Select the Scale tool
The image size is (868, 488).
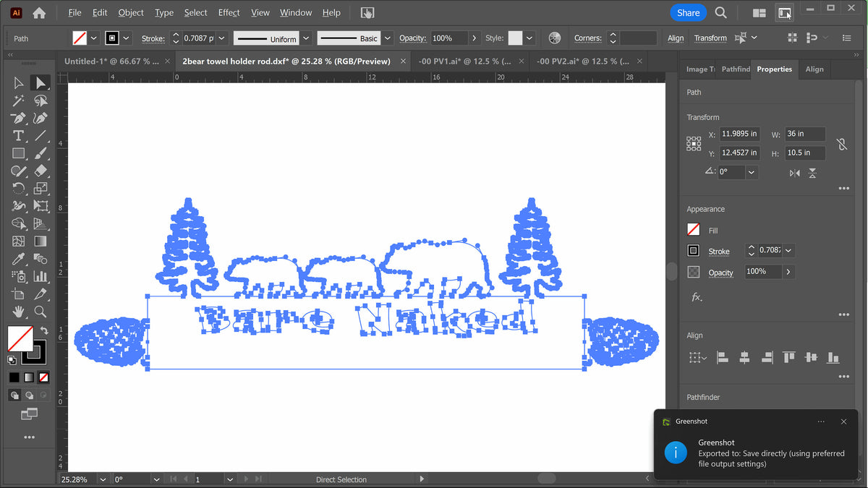pos(41,189)
